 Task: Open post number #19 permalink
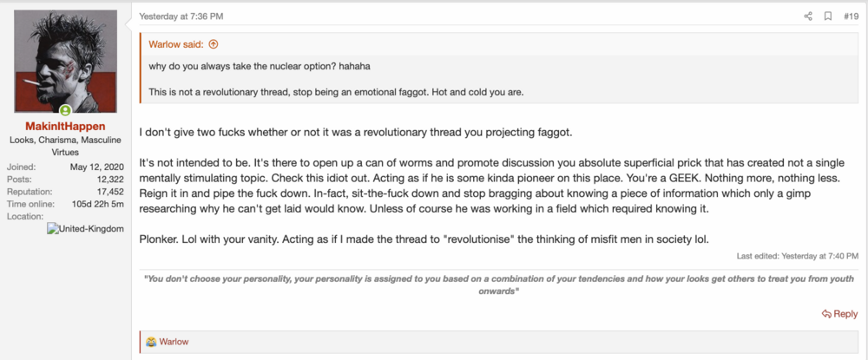coord(851,16)
